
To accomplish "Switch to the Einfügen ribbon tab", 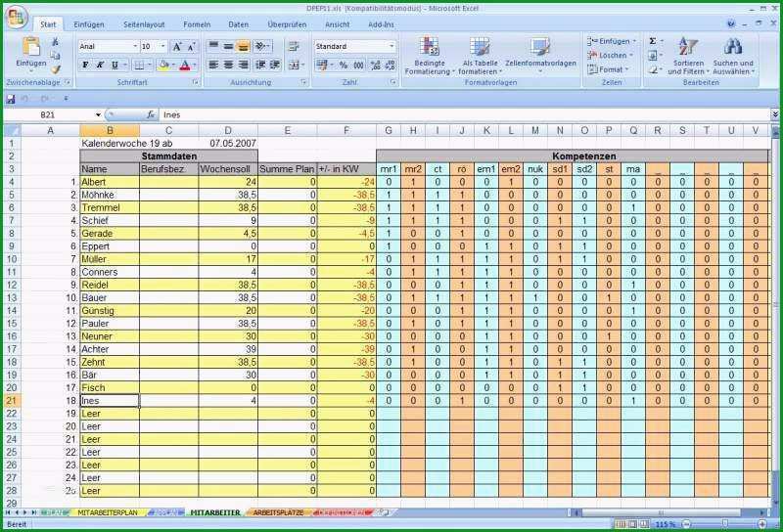I will [x=89, y=24].
